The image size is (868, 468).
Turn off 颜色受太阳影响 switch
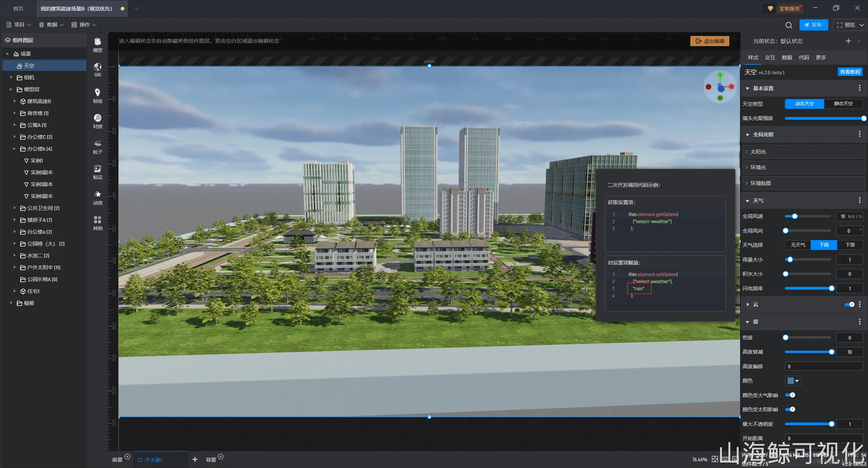[x=790, y=409]
